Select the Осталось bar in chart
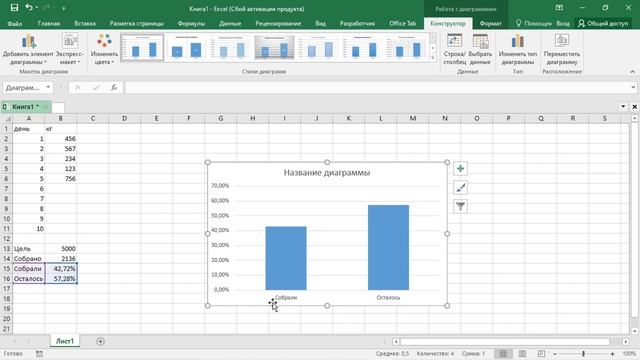This screenshot has width=640, height=360. pyautogui.click(x=388, y=247)
